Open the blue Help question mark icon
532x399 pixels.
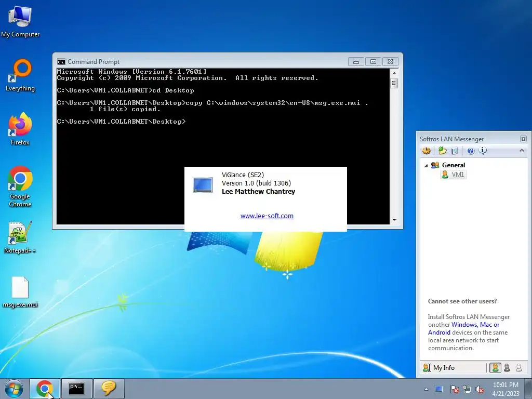click(x=471, y=151)
